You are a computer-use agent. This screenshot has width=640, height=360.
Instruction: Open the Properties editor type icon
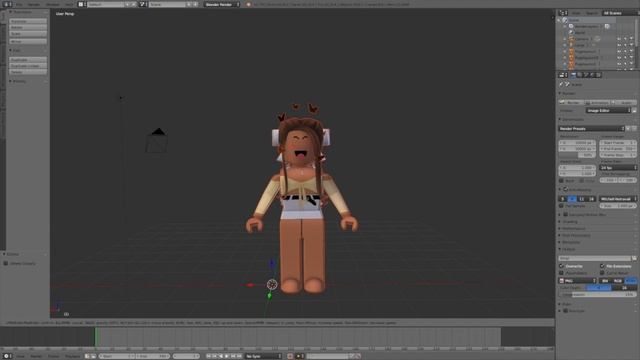[x=562, y=75]
